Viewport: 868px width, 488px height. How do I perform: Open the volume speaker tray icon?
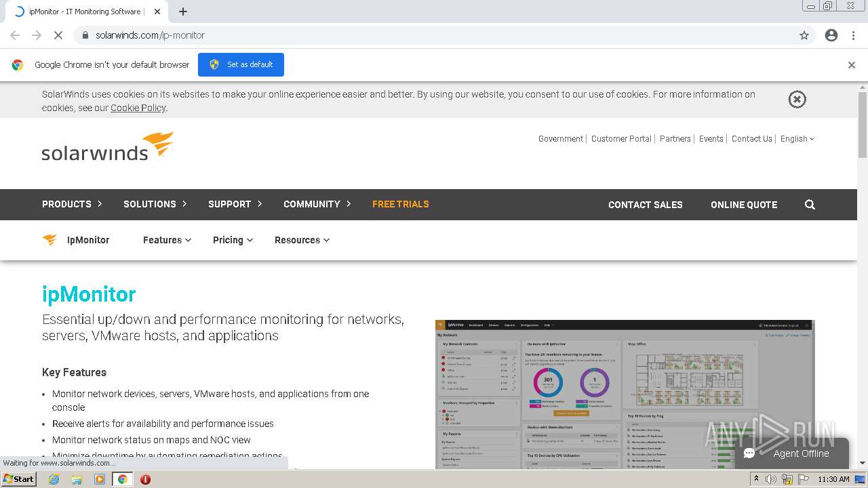(771, 479)
